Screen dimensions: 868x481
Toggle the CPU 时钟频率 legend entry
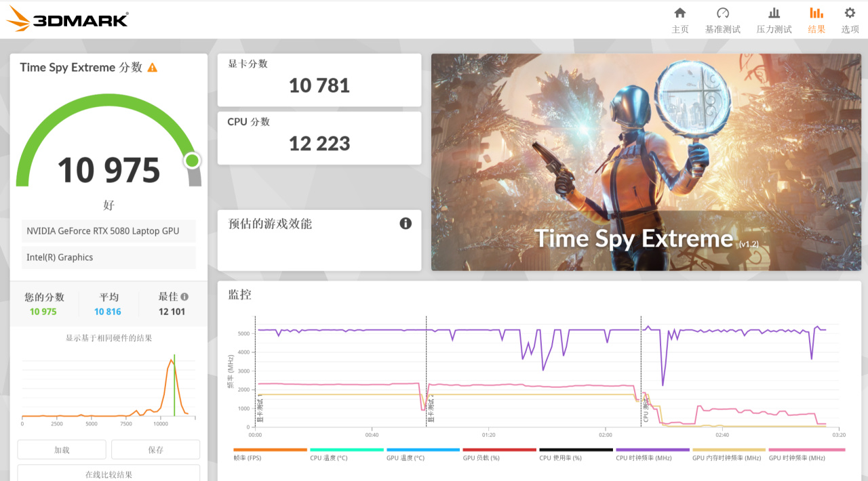click(x=652, y=455)
